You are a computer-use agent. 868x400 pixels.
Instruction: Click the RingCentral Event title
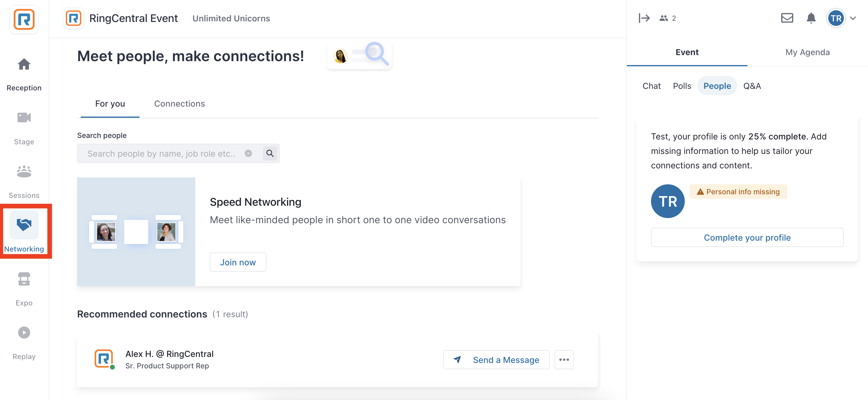coord(134,18)
